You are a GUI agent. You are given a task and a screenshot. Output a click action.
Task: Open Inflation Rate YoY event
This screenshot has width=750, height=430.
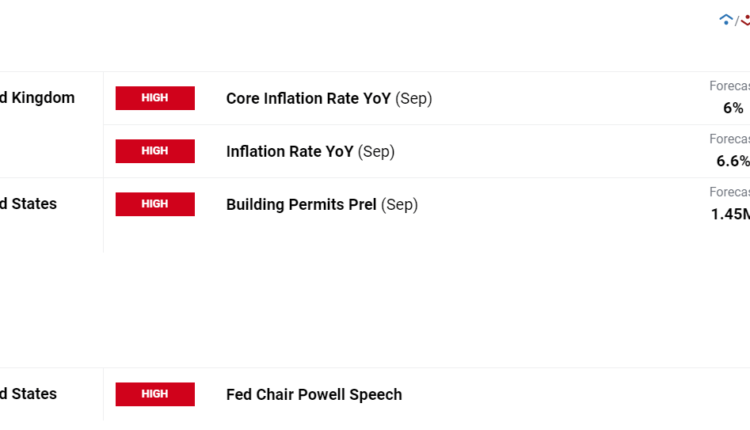[290, 151]
